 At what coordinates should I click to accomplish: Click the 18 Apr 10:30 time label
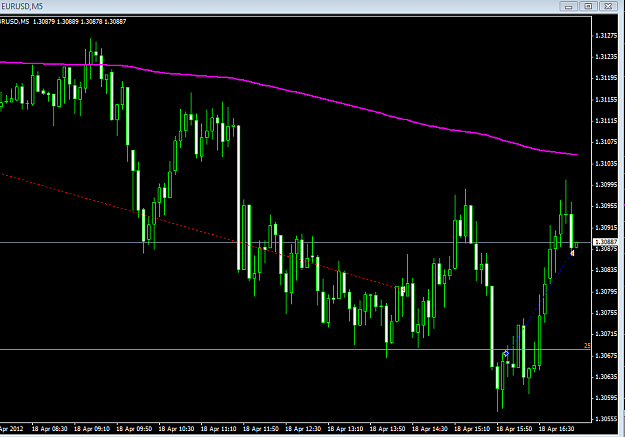point(176,429)
